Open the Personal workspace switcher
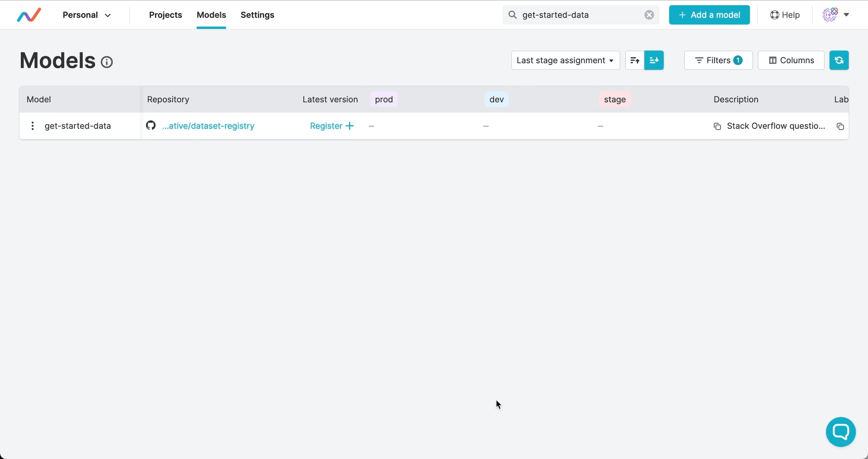This screenshot has height=459, width=868. tap(87, 14)
